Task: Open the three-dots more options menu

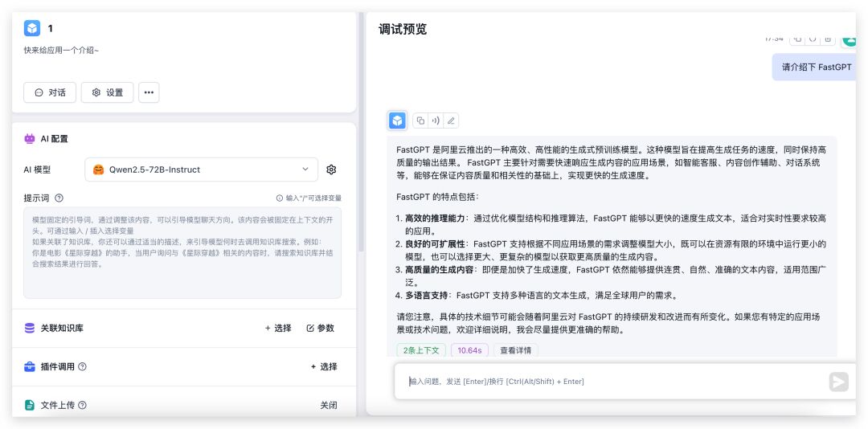Action: point(149,92)
